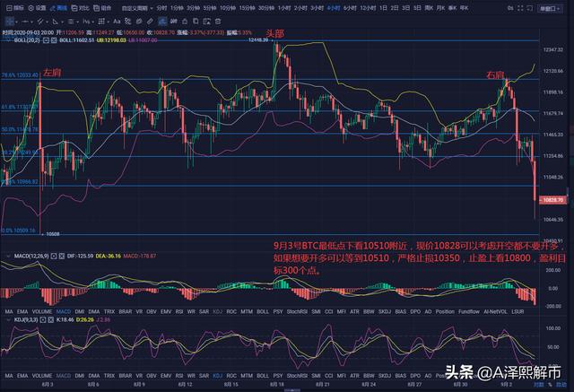Select the parallel channel drawing tool

[40, 22]
